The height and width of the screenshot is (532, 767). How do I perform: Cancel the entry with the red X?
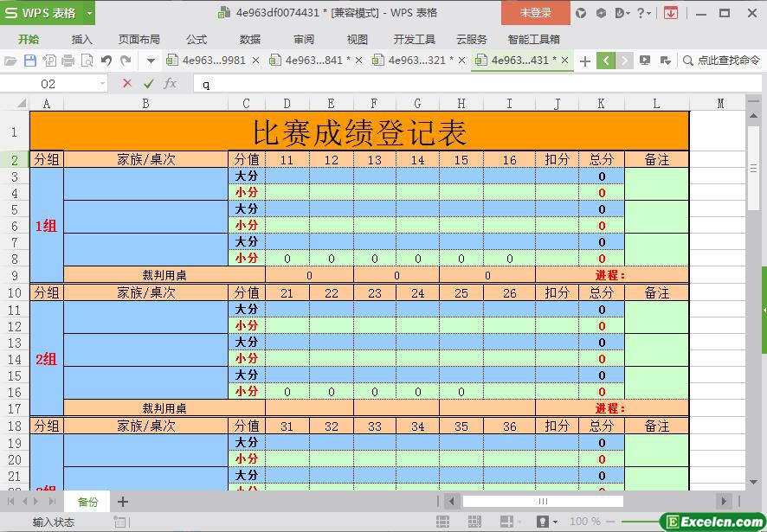(x=127, y=84)
